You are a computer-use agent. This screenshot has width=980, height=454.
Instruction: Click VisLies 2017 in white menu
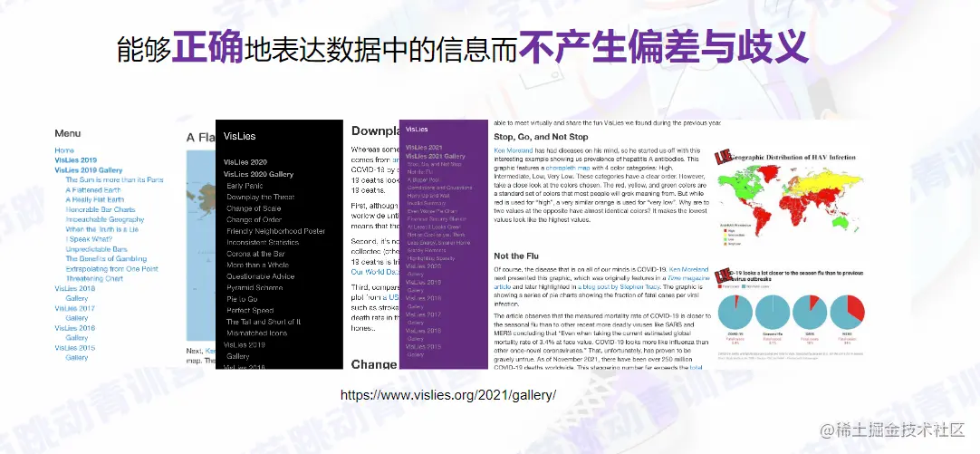pyautogui.click(x=74, y=308)
